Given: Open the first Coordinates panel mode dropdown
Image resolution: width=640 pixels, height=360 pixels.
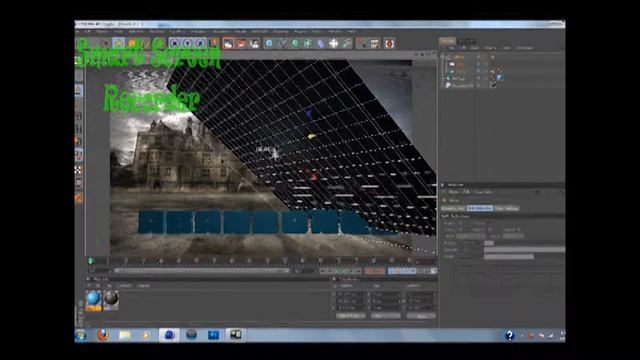Looking at the screenshot, I should (x=351, y=316).
